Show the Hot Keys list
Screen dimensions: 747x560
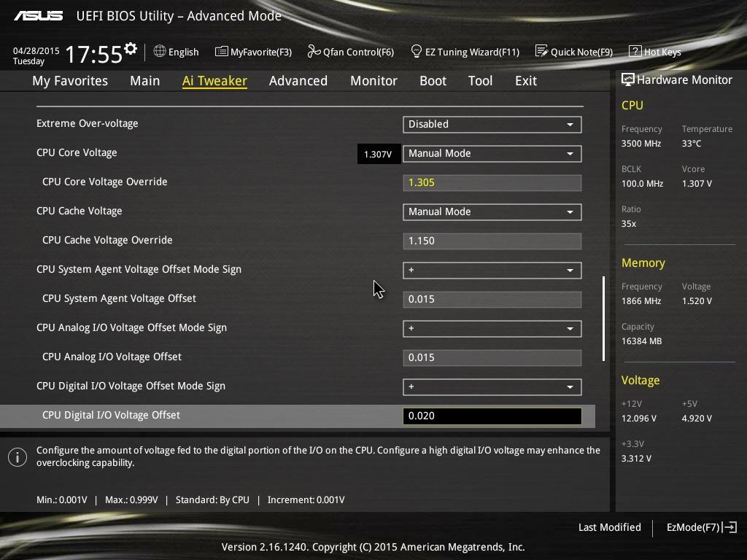[655, 52]
